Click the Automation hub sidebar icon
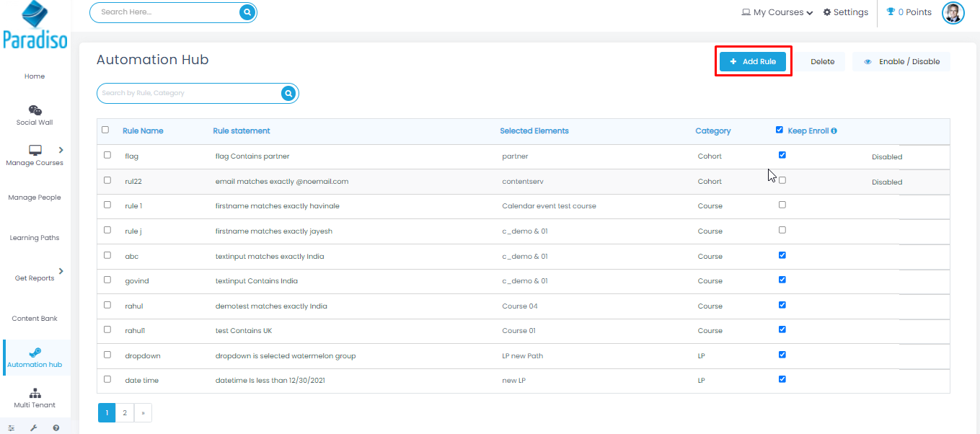980x434 pixels. coord(35,353)
